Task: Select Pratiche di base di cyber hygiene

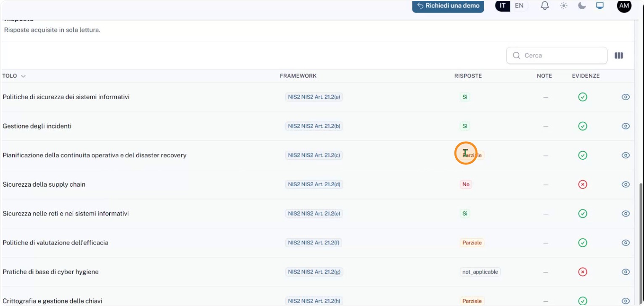Action: pyautogui.click(x=50, y=272)
